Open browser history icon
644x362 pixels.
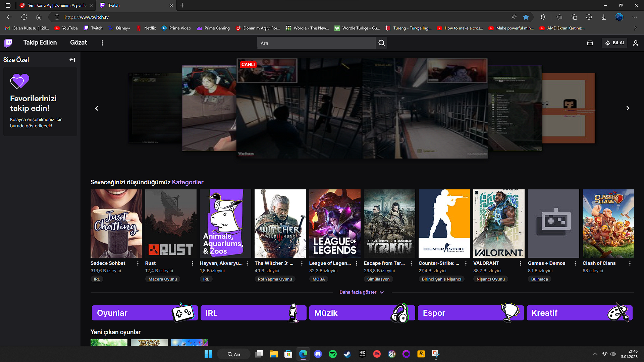click(x=589, y=17)
